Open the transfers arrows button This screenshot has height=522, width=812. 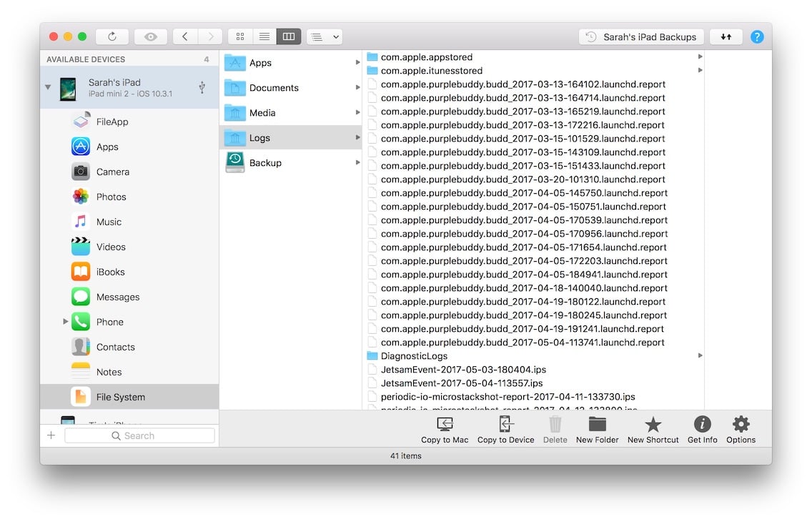(x=726, y=36)
